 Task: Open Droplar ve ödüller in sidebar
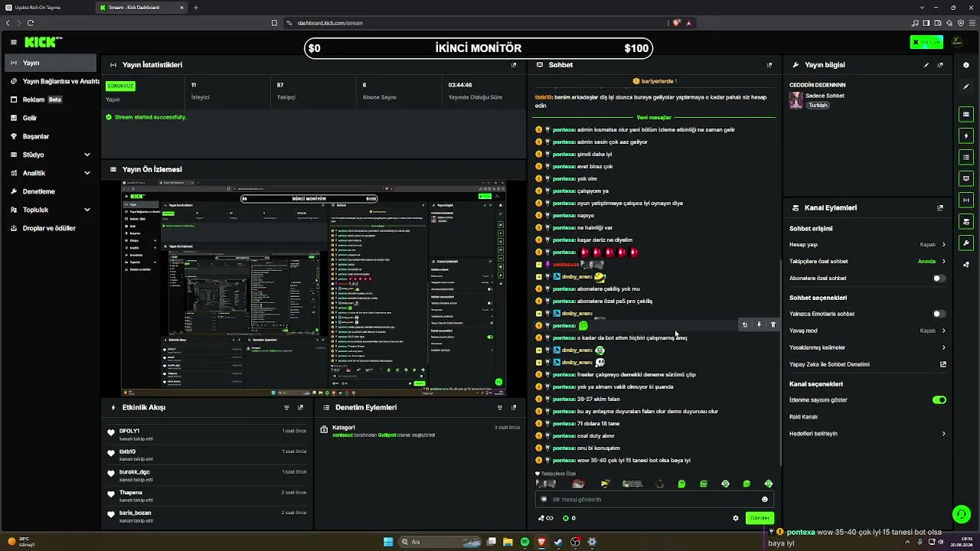(51, 228)
